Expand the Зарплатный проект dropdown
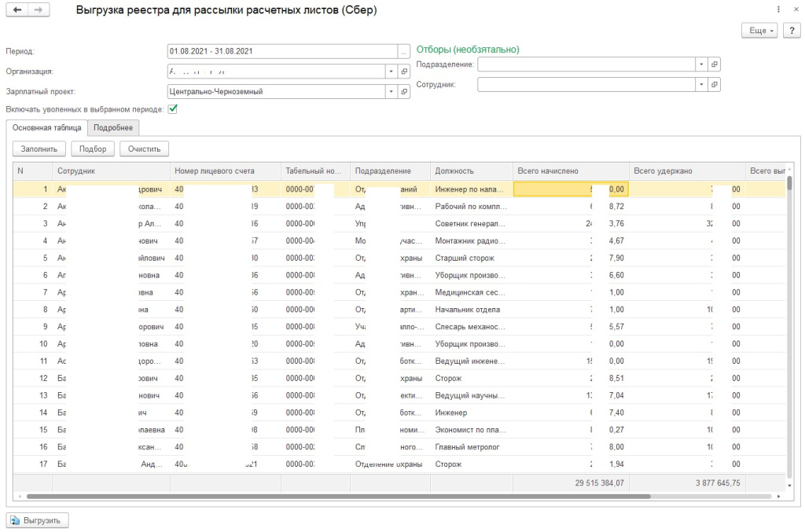 pos(392,91)
